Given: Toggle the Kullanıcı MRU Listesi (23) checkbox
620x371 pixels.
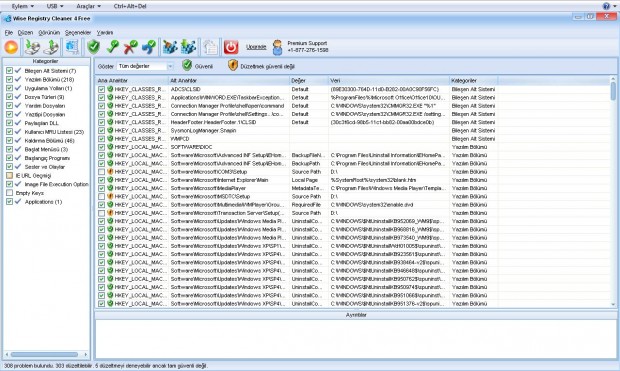Looking at the screenshot, I should coord(9,132).
